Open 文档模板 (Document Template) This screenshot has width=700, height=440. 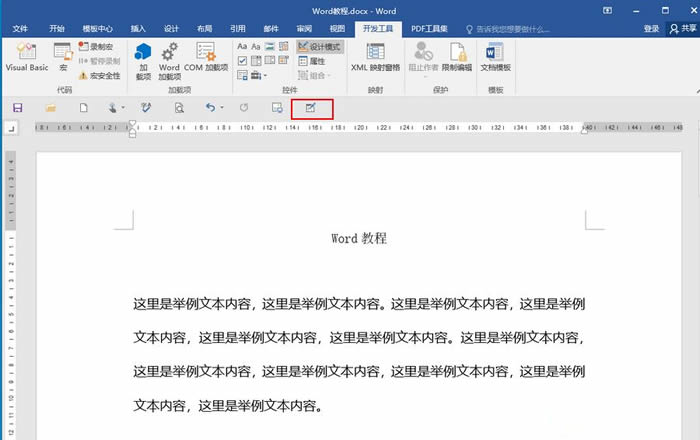tap(496, 57)
